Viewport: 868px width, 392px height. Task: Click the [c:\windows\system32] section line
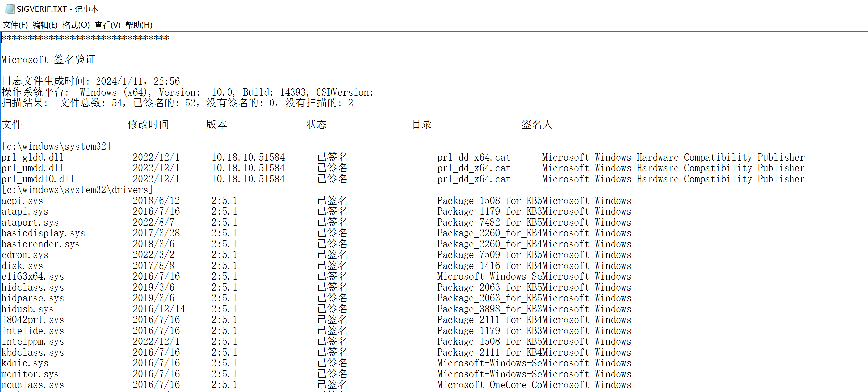56,146
